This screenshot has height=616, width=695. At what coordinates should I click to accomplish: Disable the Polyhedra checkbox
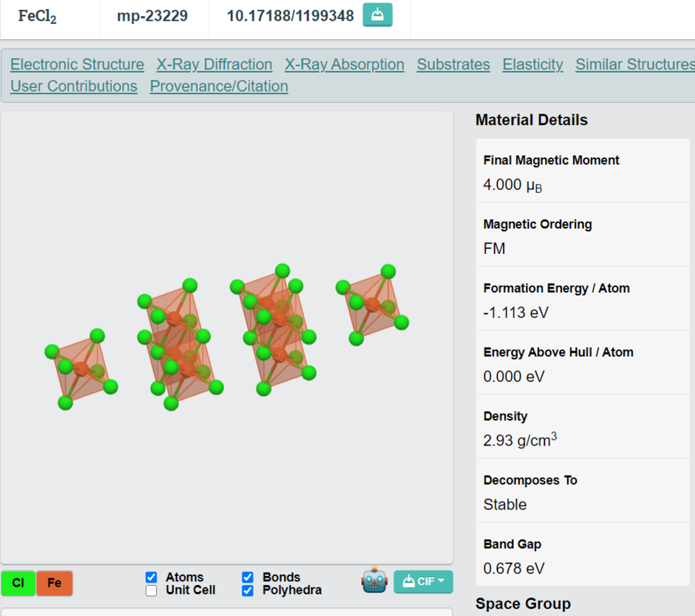(248, 591)
